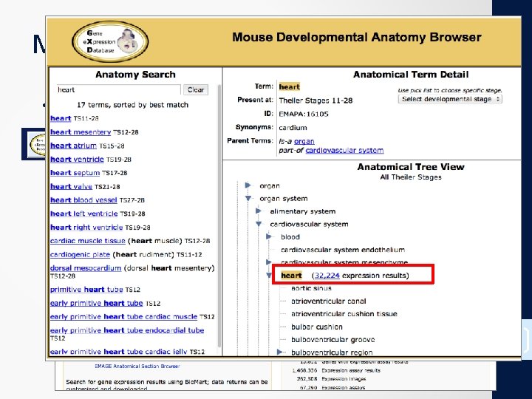Image resolution: width=532 pixels, height=399 pixels.
Task: Expand the 'organ' tree node
Action: 248,185
